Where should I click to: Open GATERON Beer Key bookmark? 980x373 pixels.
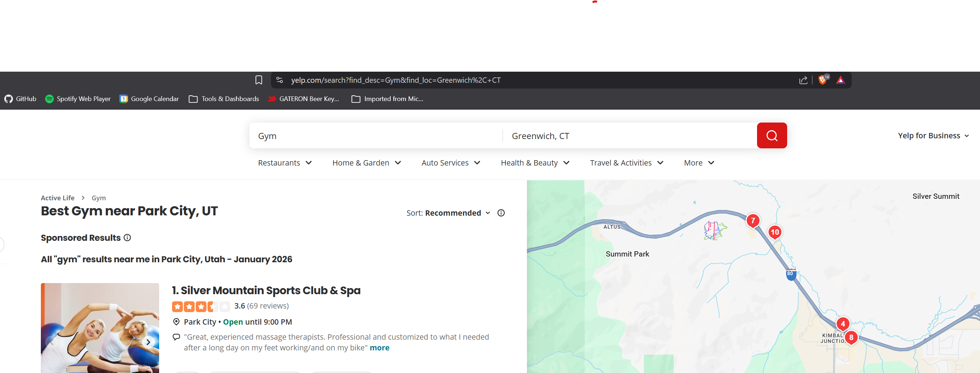tap(304, 99)
